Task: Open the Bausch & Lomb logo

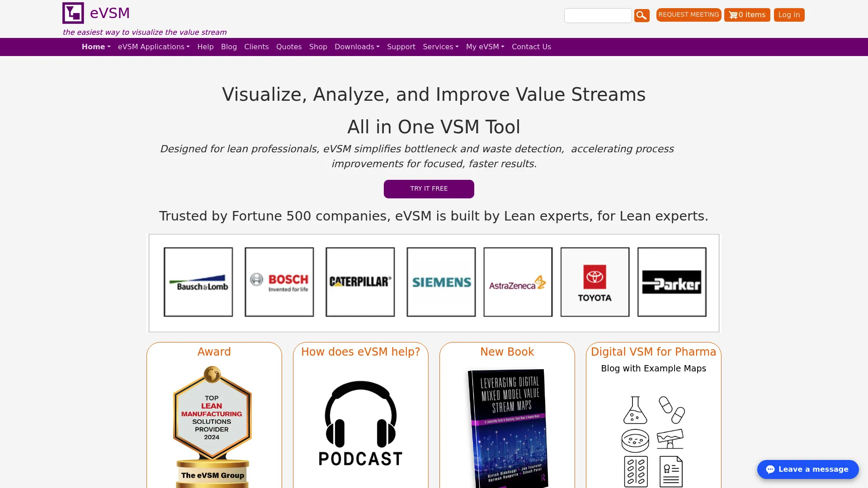Action: tap(198, 282)
